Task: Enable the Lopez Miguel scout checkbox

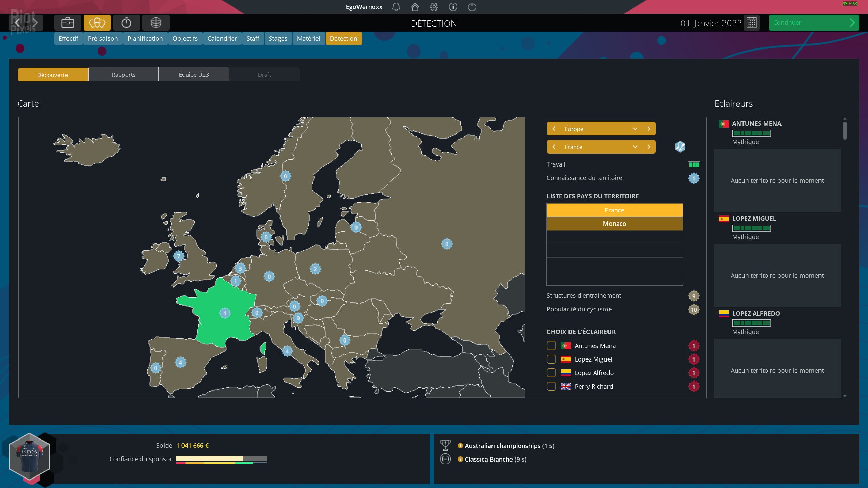Action: (551, 359)
